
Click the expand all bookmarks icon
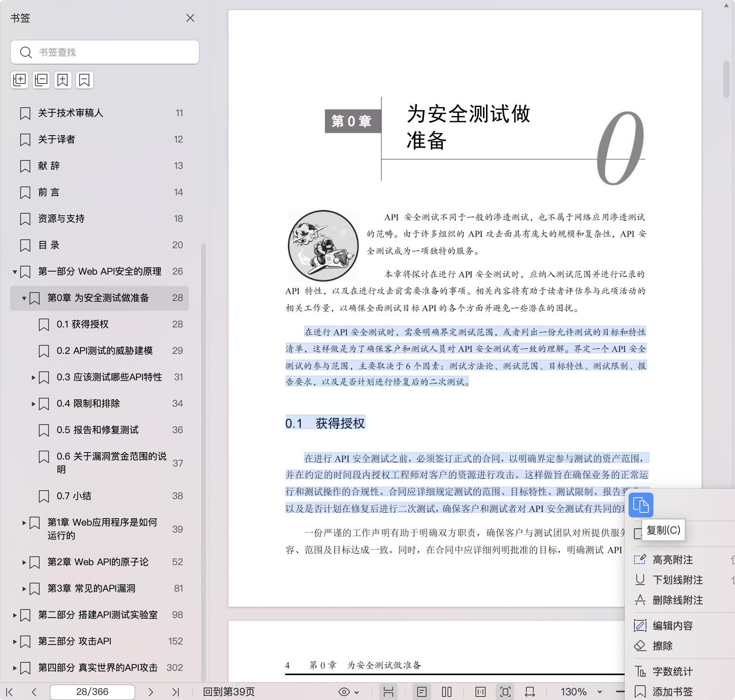click(x=19, y=80)
